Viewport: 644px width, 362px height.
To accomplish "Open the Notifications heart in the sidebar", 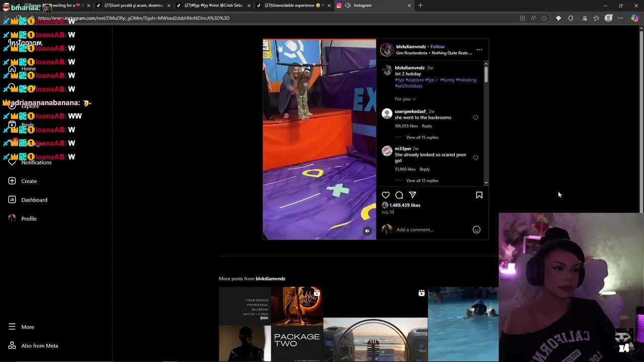I will point(12,162).
